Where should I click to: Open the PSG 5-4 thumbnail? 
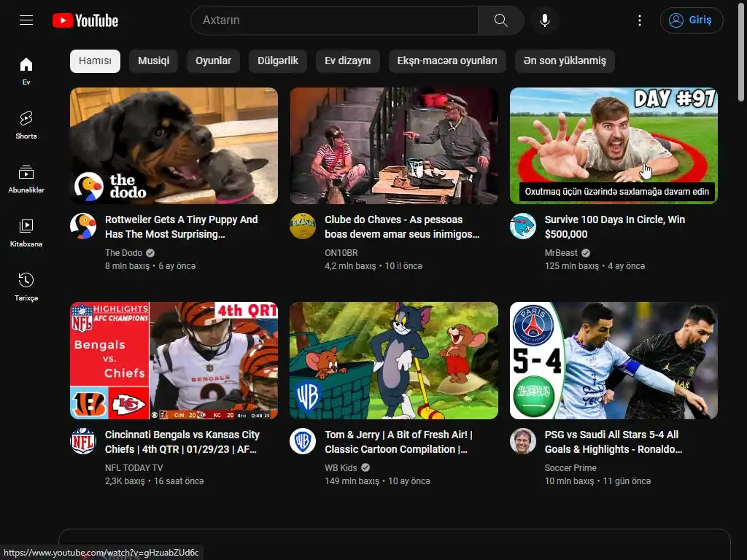coord(614,360)
